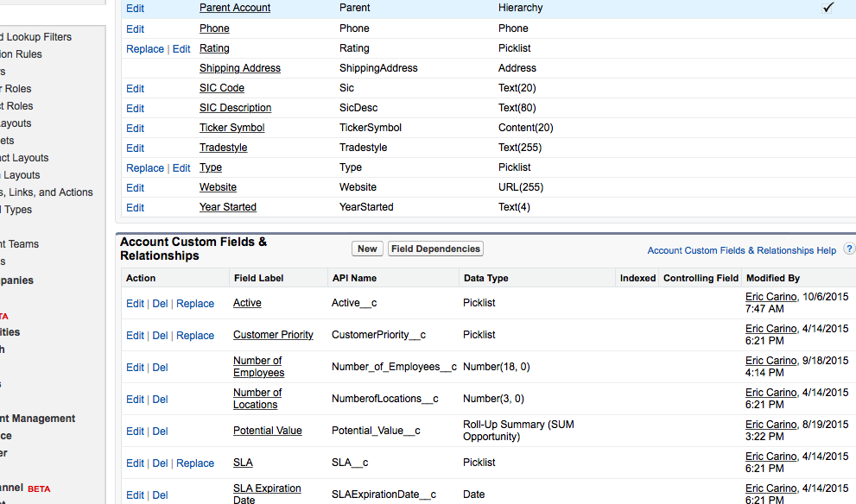Click the Year Started field label
The image size is (856, 504).
[227, 207]
